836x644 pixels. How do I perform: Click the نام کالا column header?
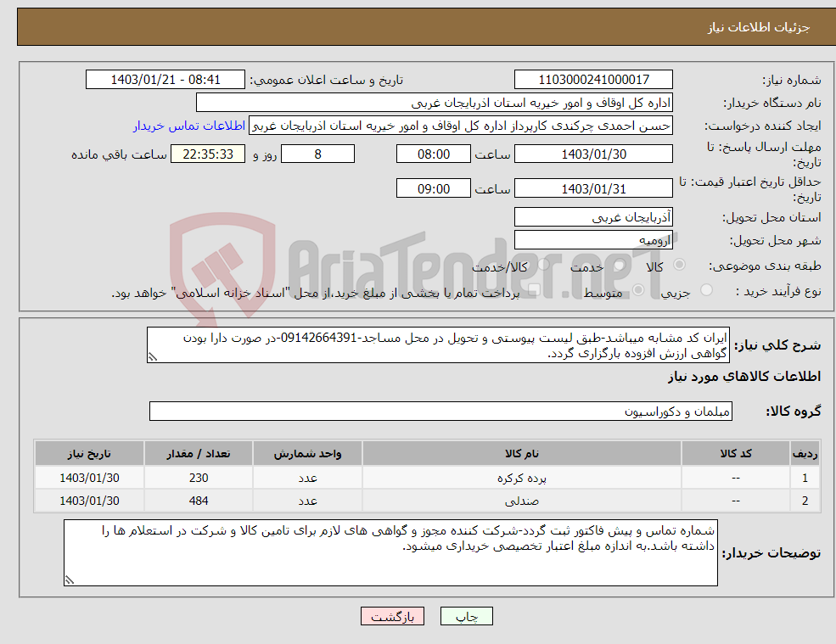pos(522,454)
